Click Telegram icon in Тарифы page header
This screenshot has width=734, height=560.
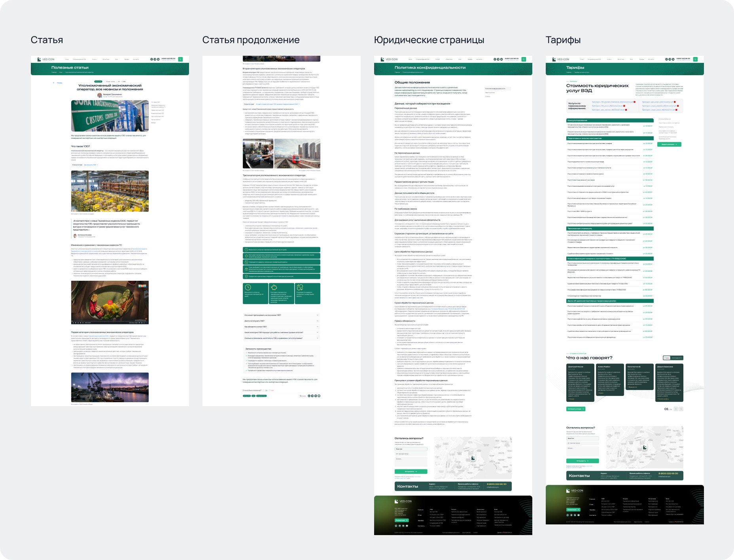[670, 59]
